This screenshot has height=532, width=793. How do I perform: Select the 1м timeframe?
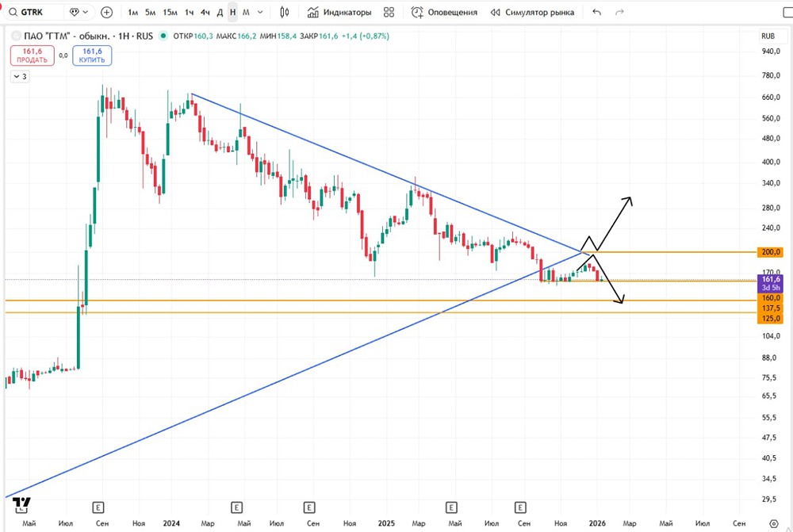[133, 12]
